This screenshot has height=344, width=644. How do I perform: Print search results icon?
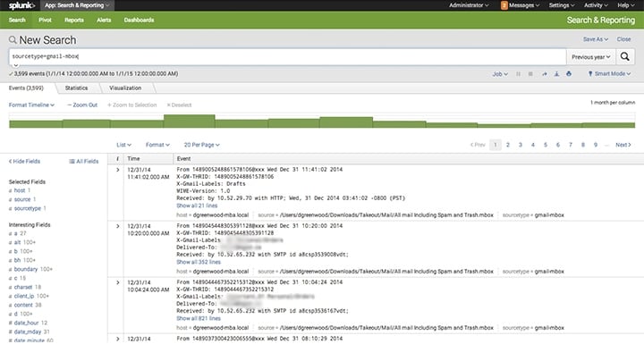[569, 74]
